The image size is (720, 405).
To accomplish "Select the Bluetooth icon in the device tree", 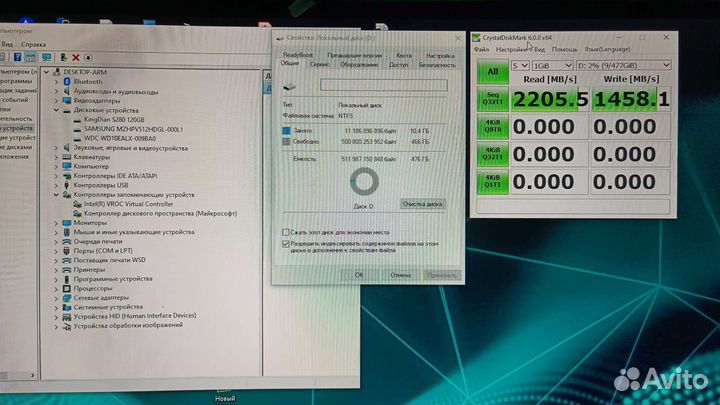I will 67,81.
